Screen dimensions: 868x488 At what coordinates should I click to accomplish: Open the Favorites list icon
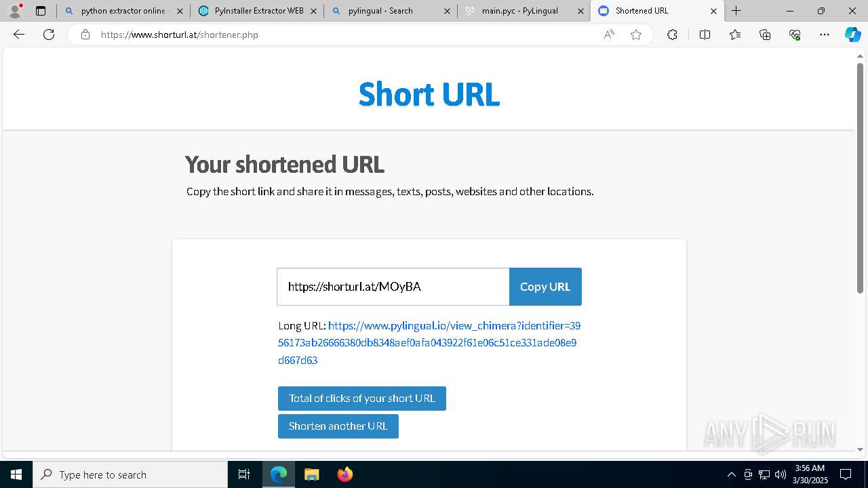click(x=735, y=35)
